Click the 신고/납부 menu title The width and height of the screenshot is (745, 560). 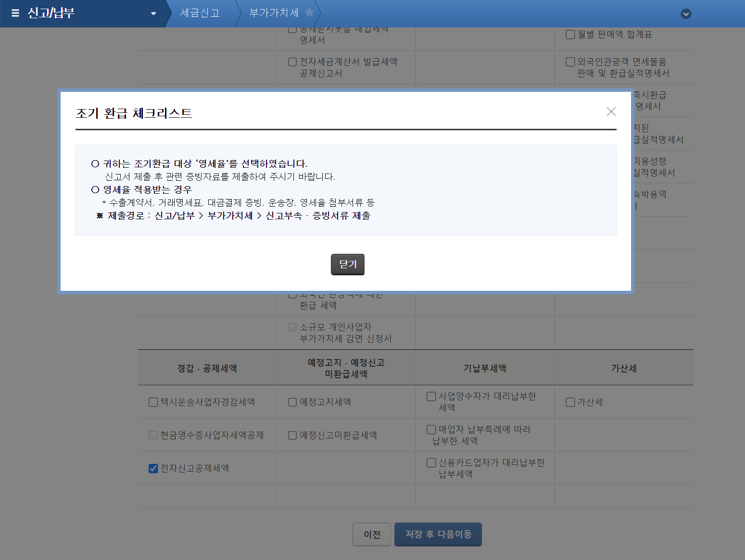(x=51, y=13)
